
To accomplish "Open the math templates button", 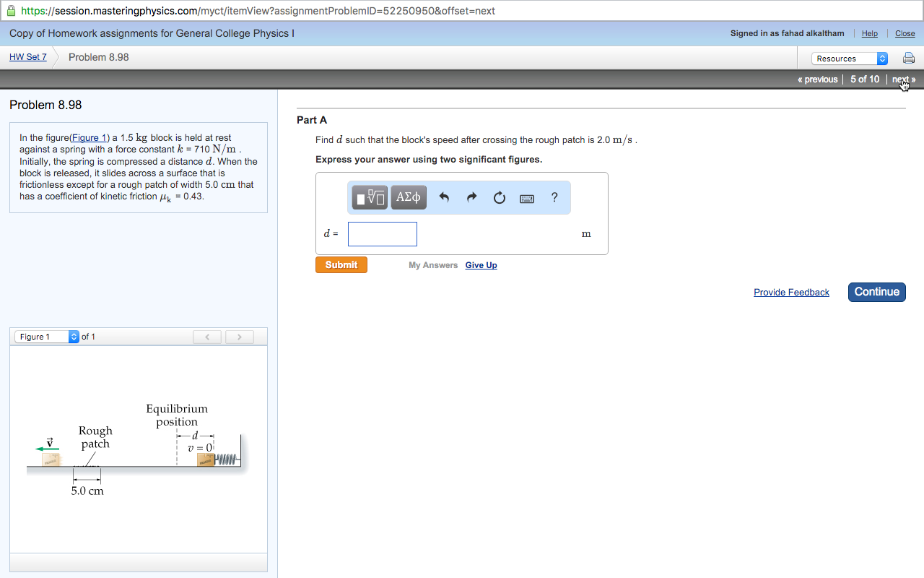I will pyautogui.click(x=370, y=197).
